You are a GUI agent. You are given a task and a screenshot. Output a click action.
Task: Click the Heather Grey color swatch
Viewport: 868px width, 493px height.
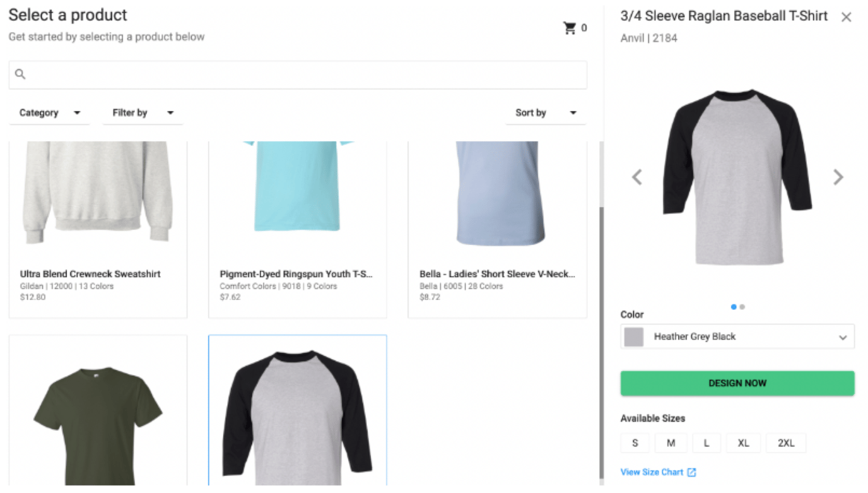633,336
